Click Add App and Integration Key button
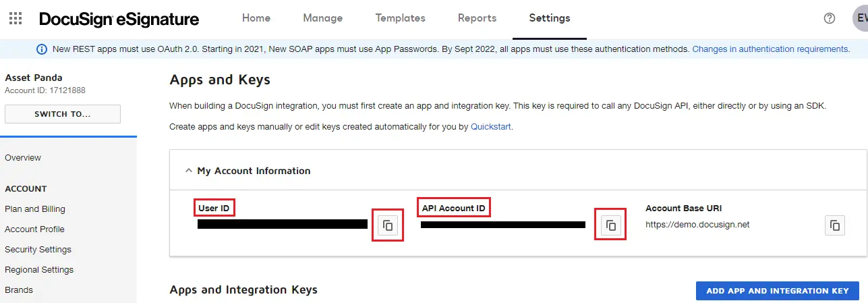This screenshot has height=303, width=868. (x=777, y=291)
